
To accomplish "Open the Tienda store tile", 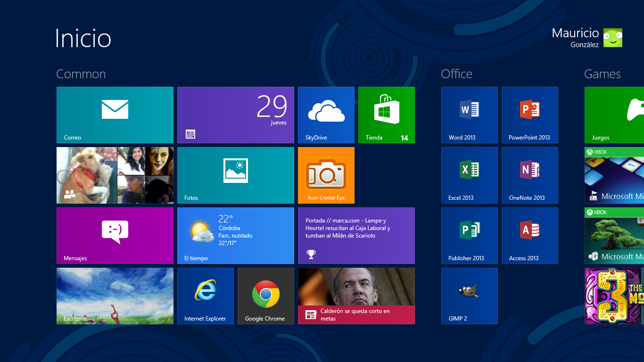I will point(386,115).
